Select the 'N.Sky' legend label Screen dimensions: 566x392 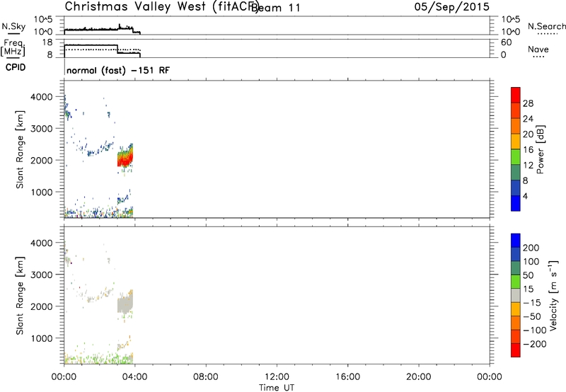coord(13,26)
